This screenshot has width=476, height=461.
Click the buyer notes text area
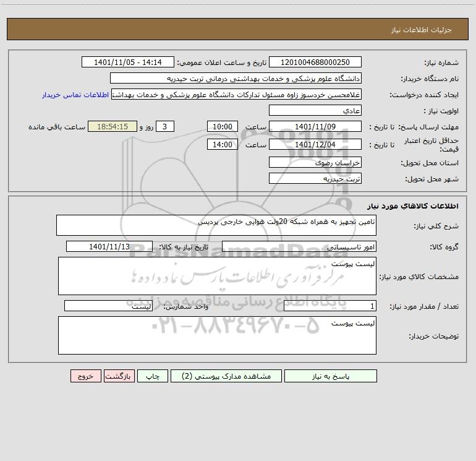click(x=217, y=335)
